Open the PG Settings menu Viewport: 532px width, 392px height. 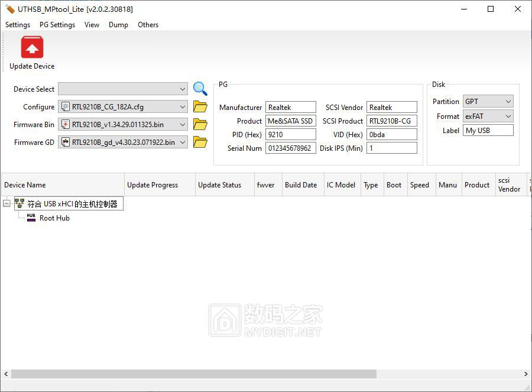click(57, 25)
